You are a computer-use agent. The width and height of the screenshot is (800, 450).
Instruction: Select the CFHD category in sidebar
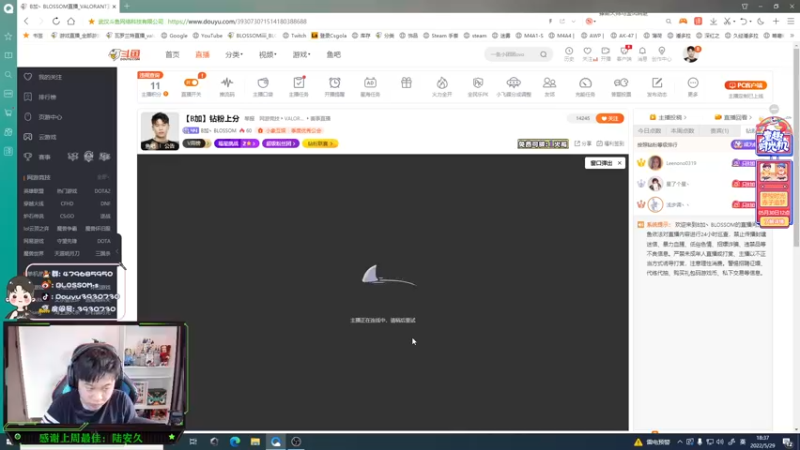tap(67, 204)
